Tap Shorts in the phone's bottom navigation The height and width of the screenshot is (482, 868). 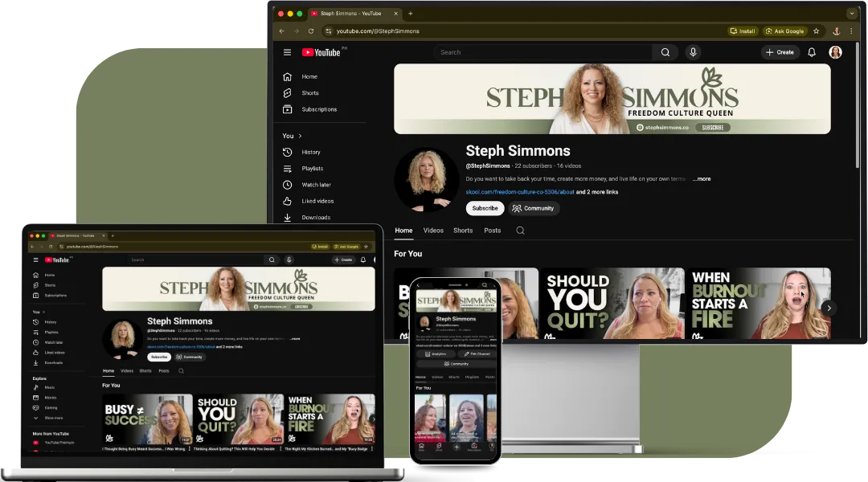coord(439,447)
